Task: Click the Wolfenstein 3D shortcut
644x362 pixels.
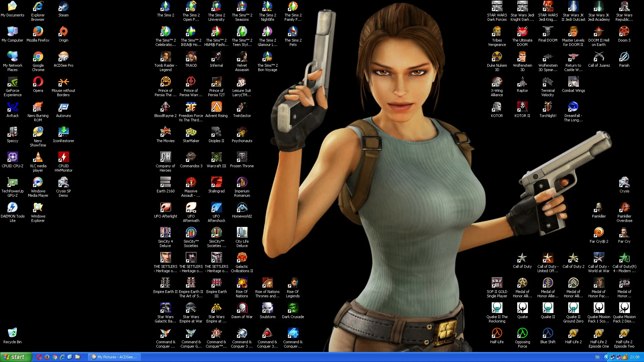Action: pos(522,62)
